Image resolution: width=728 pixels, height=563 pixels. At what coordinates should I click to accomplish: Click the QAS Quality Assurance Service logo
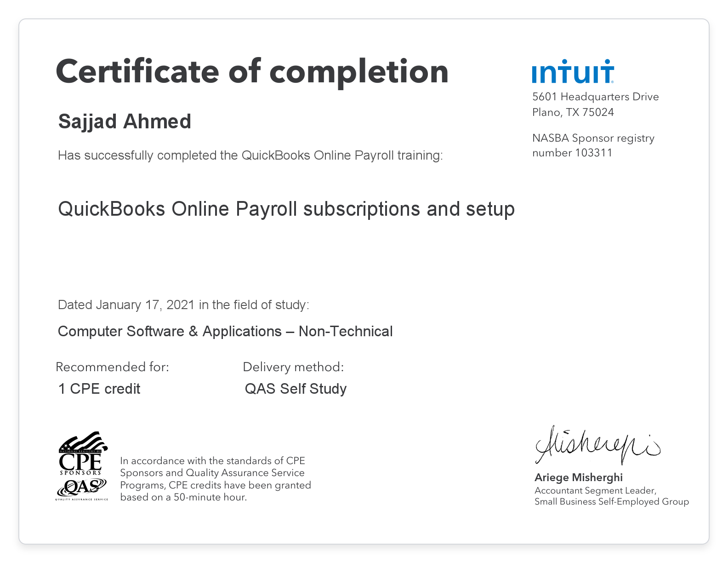pyautogui.click(x=81, y=489)
